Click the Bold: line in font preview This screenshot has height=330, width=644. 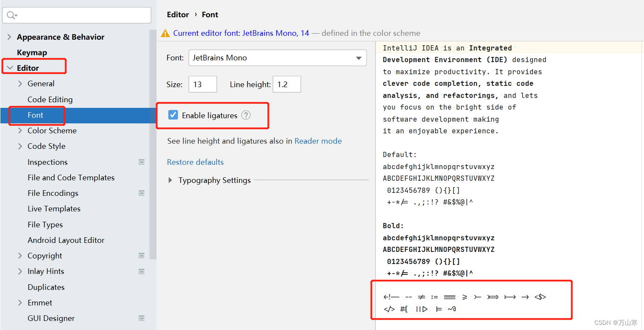coord(393,226)
